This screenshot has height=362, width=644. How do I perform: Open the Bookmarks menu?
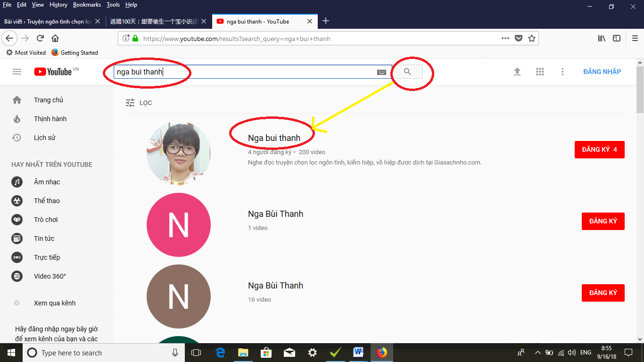pos(87,5)
